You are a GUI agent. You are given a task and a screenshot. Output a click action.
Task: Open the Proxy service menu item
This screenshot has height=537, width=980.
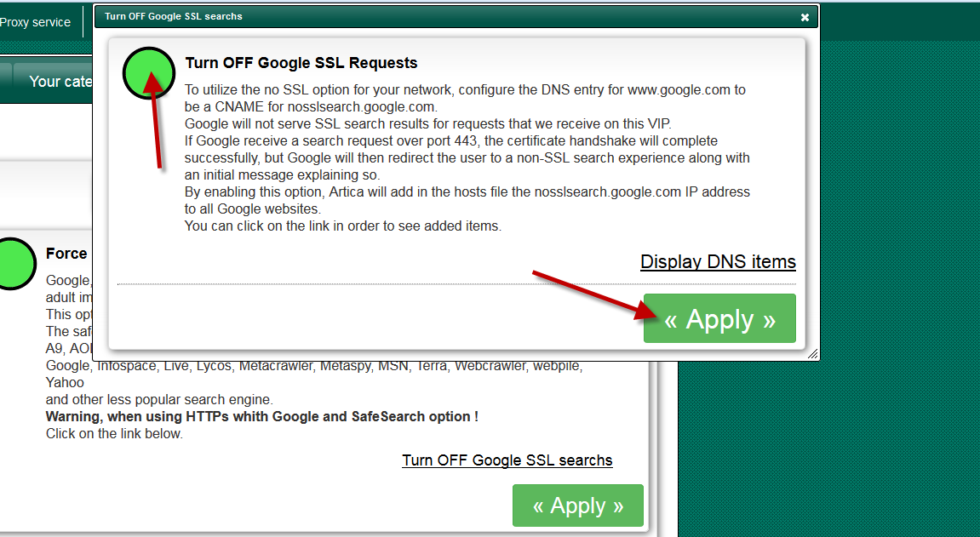pyautogui.click(x=35, y=22)
